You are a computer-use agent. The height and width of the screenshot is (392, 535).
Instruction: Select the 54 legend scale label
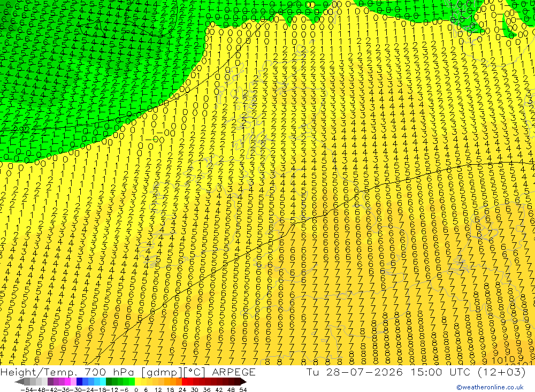coord(243,390)
